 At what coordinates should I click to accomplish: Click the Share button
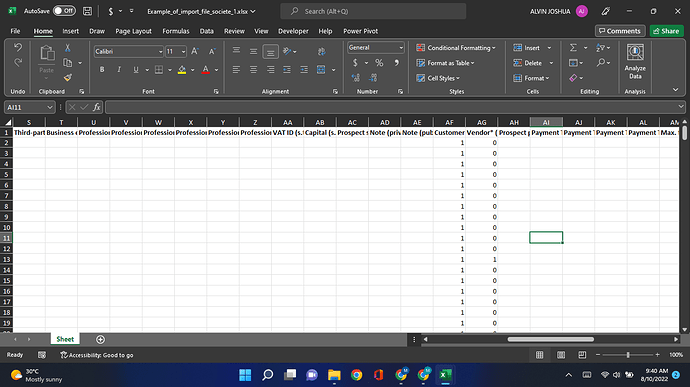click(666, 31)
